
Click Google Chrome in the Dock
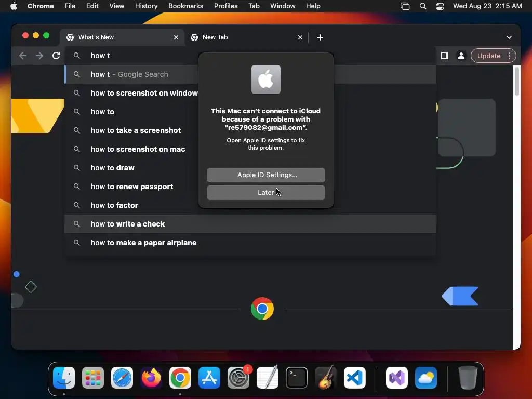(180, 378)
